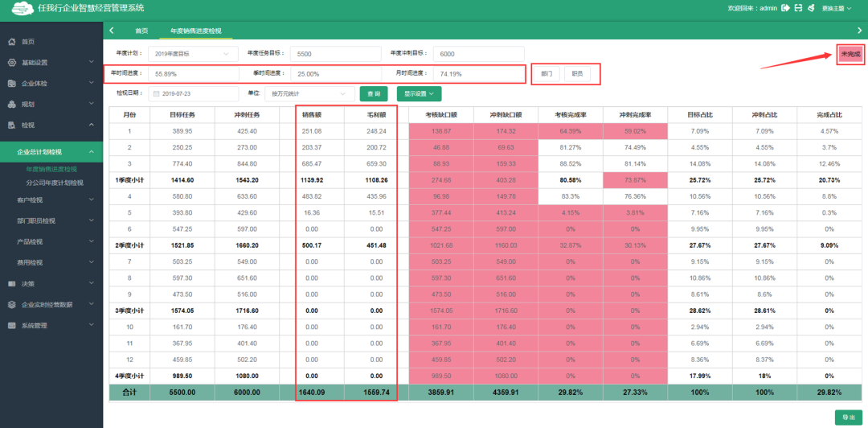Screen dimensions: 868x428
Task: Open the 显示设置 dropdown button
Action: click(x=419, y=93)
